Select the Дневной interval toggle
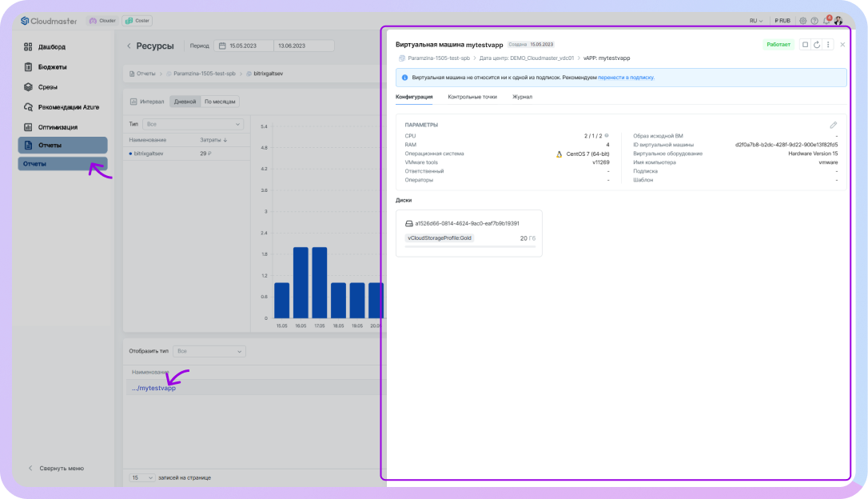The image size is (868, 499). pyautogui.click(x=185, y=102)
